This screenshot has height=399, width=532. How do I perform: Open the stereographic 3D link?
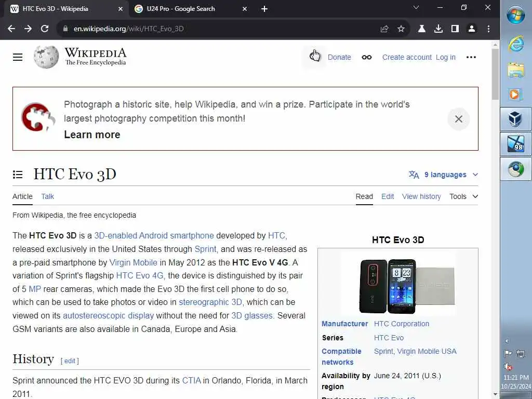(x=210, y=302)
